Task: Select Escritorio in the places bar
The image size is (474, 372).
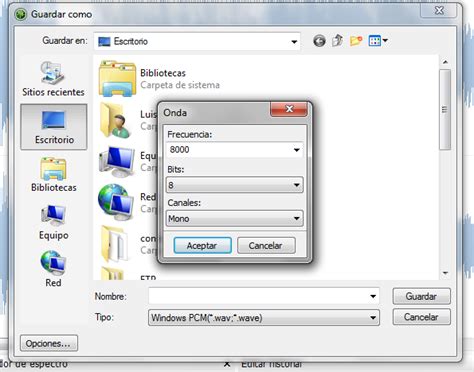Action: coord(54,127)
